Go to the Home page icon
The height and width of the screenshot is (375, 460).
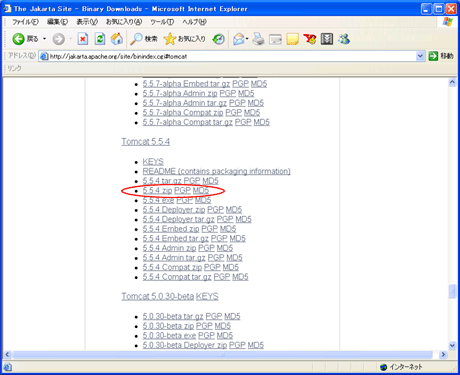tap(117, 39)
